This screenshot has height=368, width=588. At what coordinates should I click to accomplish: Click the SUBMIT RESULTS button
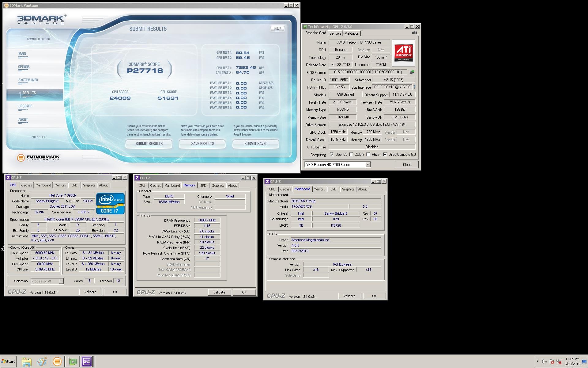pos(149,144)
